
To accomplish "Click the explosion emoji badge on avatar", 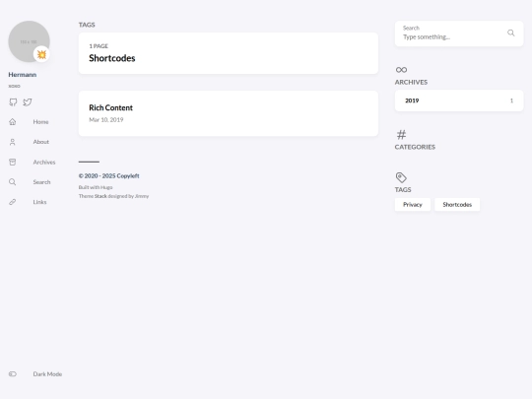I will click(x=41, y=54).
